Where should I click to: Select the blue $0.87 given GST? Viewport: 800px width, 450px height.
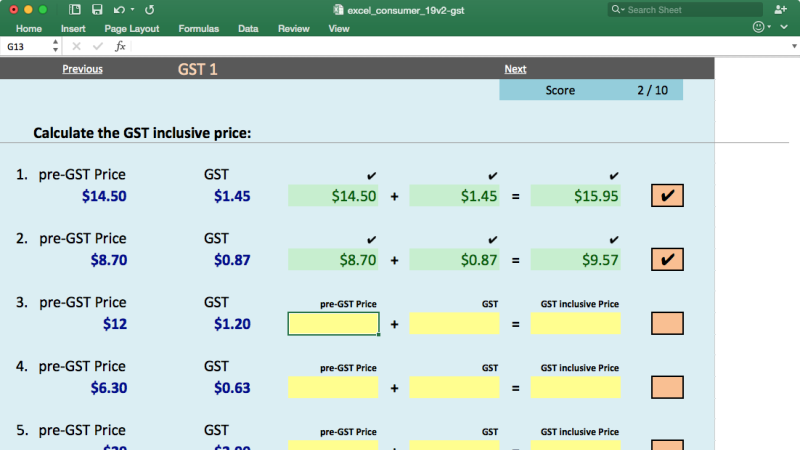232,260
